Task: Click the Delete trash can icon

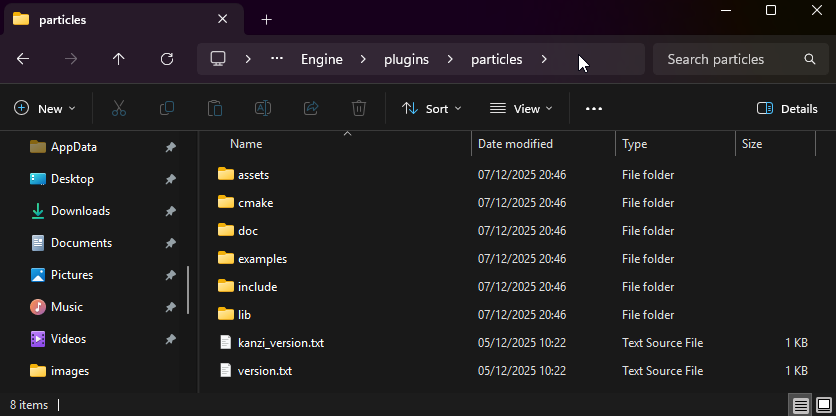Action: coord(359,109)
